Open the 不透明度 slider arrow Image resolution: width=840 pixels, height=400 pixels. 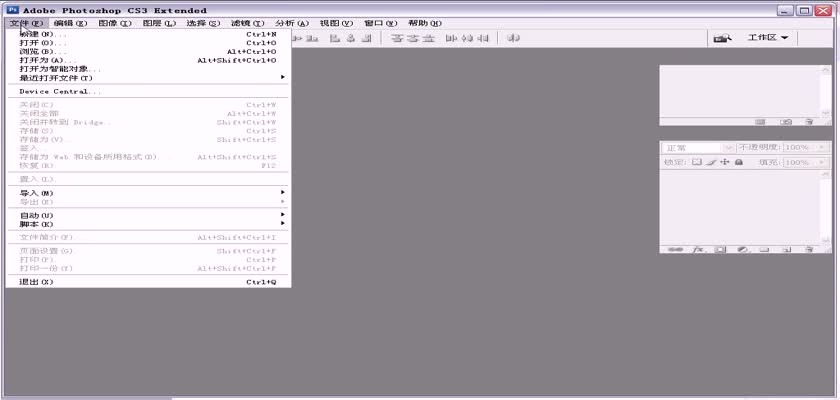(x=822, y=148)
